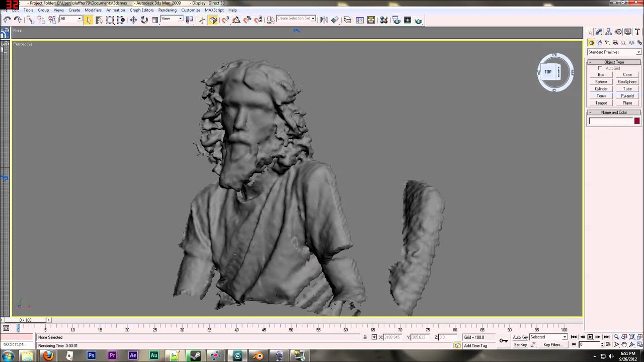Click the object name input field
Image resolution: width=644 pixels, height=362 pixels.
(611, 121)
